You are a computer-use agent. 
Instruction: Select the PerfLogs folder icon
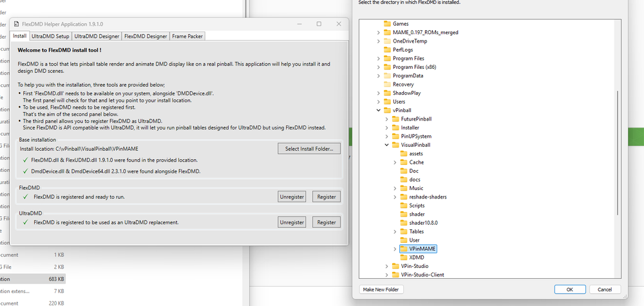(387, 50)
